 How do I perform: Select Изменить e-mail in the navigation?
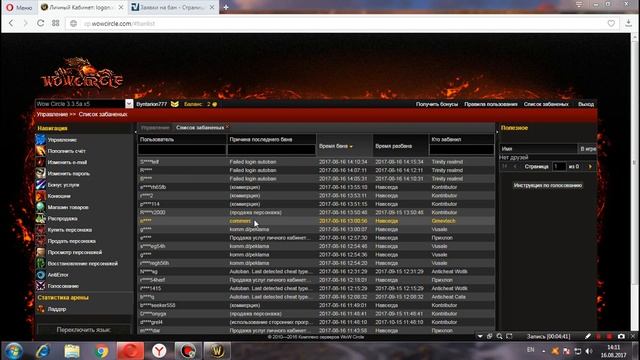click(67, 162)
